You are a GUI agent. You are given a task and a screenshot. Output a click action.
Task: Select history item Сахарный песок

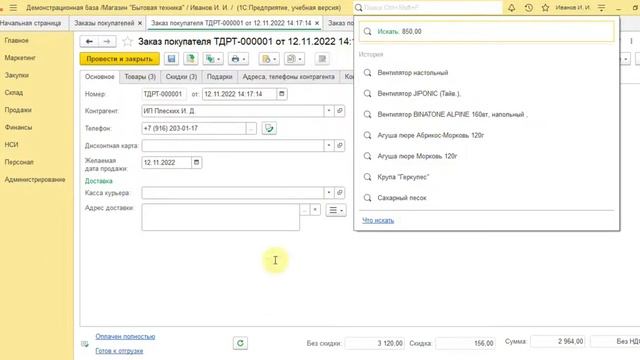[402, 198]
